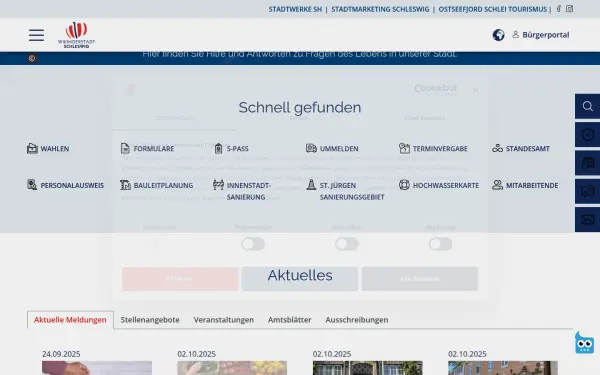Toggle the Statistiken cookie switch
Screen dimensions: 600x375
click(x=347, y=244)
